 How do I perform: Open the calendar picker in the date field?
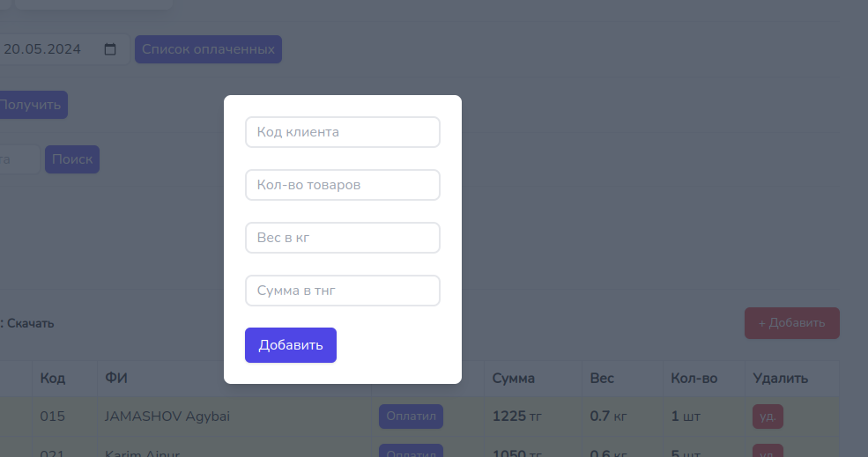[110, 49]
